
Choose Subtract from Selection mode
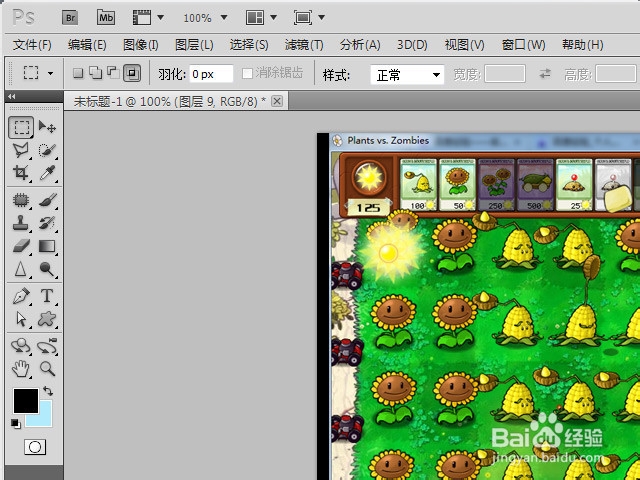[113, 73]
